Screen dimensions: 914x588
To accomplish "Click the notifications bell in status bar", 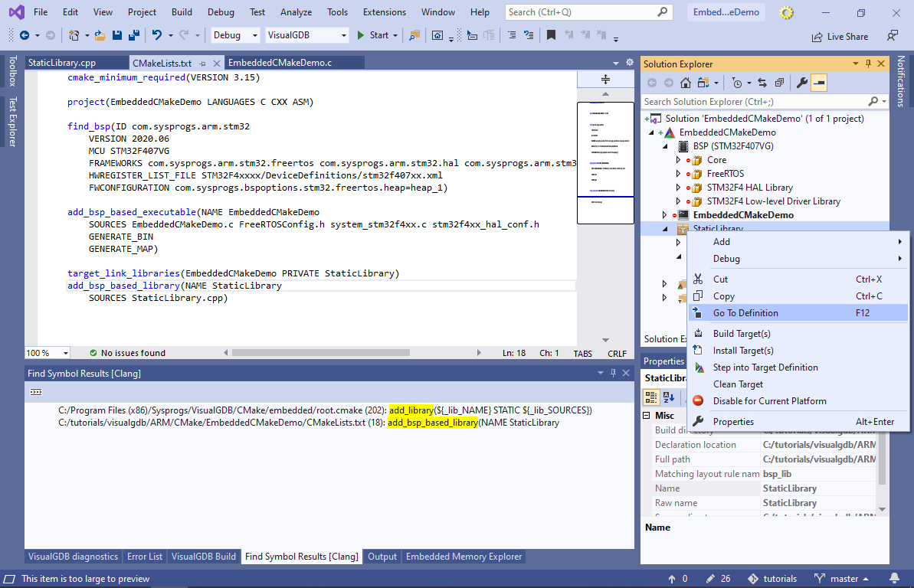I will point(894,578).
